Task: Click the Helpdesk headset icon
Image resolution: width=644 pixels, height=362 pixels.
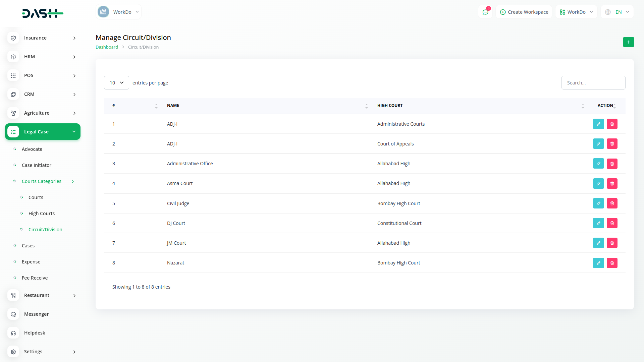Action: pyautogui.click(x=13, y=333)
